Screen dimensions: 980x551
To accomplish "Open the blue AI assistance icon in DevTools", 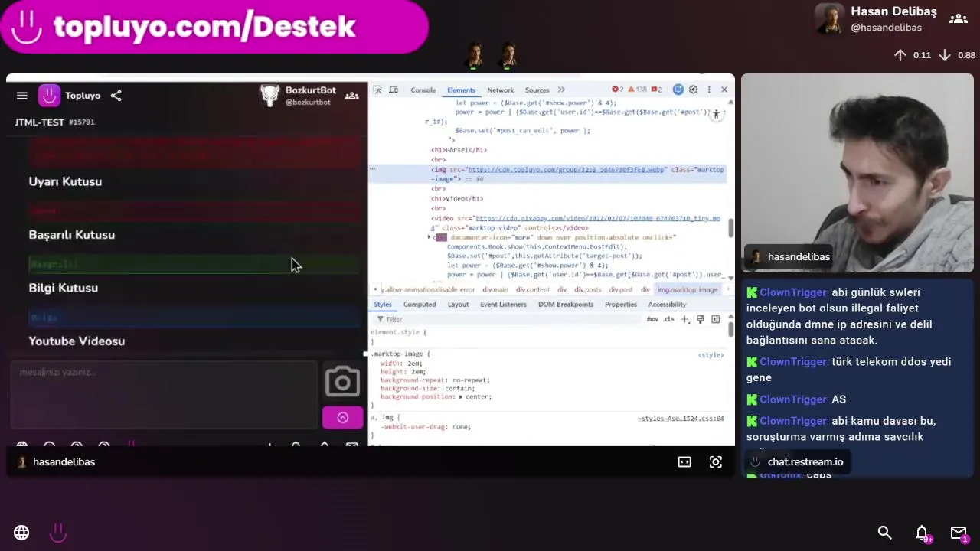I will point(678,90).
